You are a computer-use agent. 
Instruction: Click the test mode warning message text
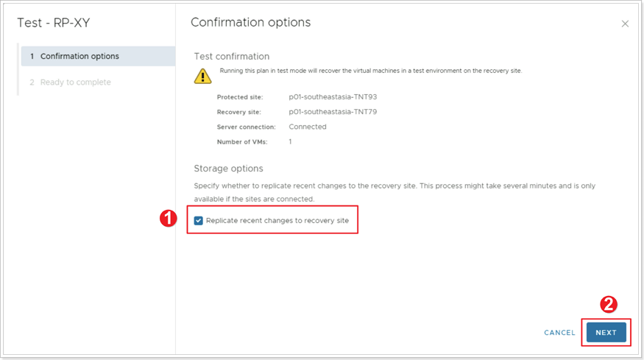(371, 71)
